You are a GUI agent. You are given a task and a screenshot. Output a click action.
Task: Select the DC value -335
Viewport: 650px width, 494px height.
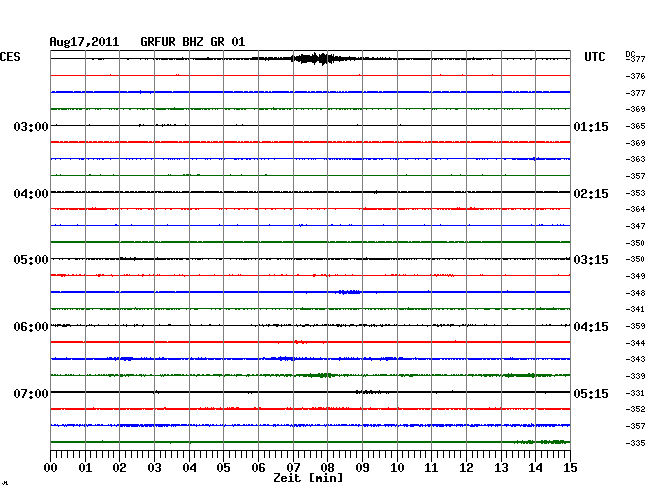[x=635, y=443]
